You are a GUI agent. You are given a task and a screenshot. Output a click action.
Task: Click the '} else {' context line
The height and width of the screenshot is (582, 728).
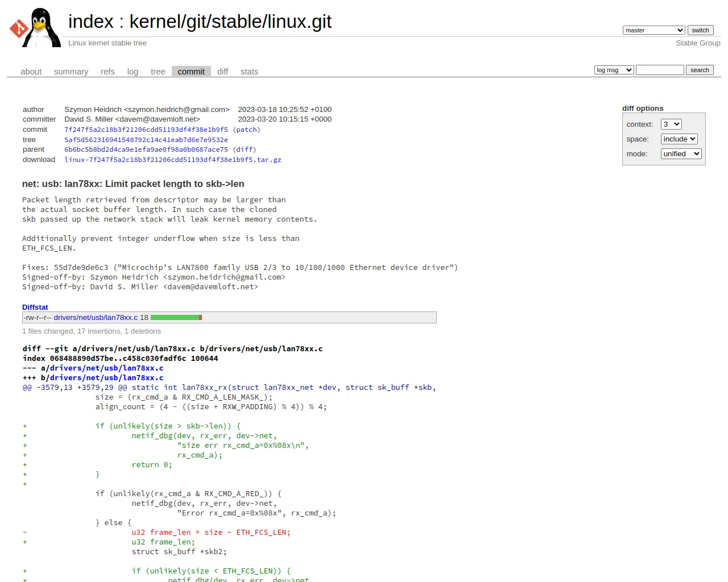coord(113,523)
